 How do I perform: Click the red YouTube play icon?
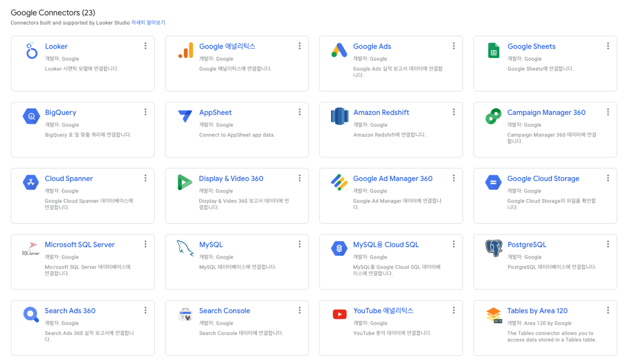click(339, 315)
